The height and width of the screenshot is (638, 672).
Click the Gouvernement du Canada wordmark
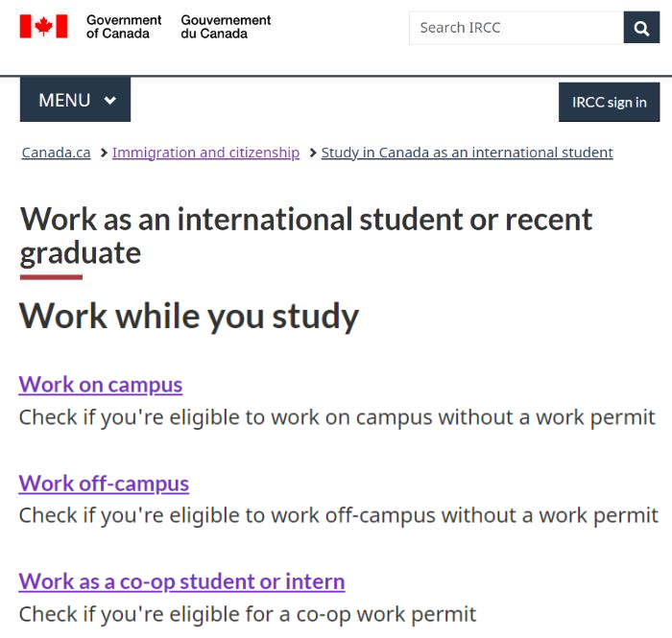pyautogui.click(x=226, y=27)
